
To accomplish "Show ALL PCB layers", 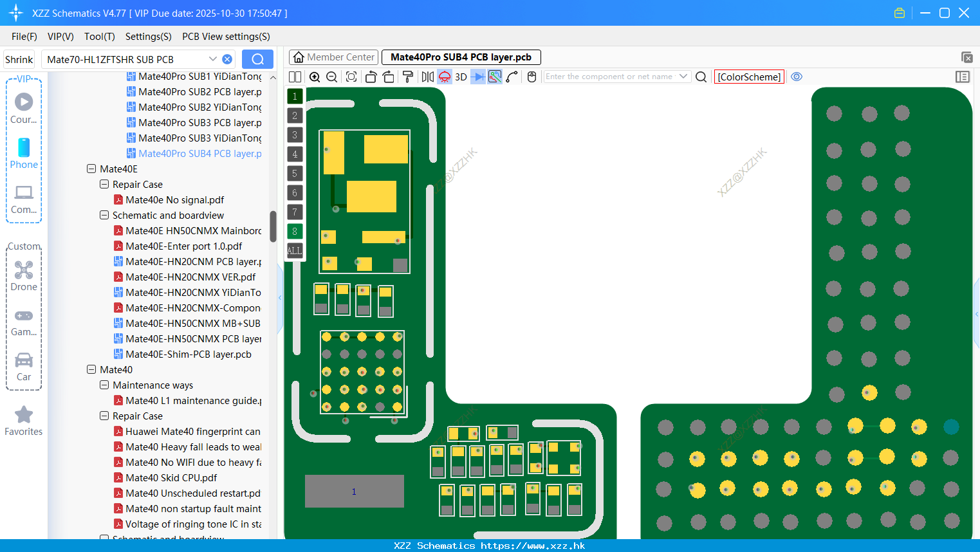I will tap(295, 250).
